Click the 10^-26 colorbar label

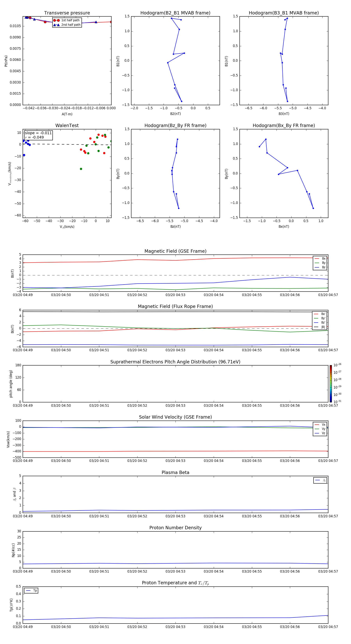click(337, 365)
